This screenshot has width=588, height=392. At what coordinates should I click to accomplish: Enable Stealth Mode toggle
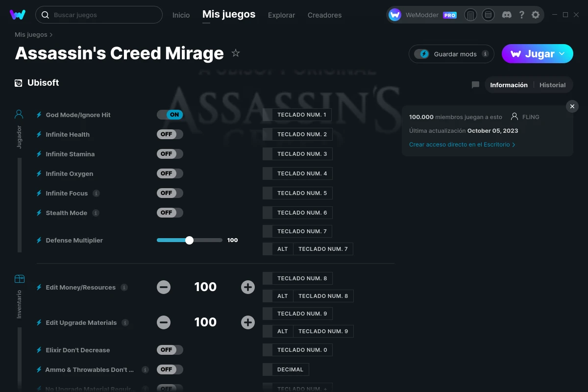pos(170,213)
